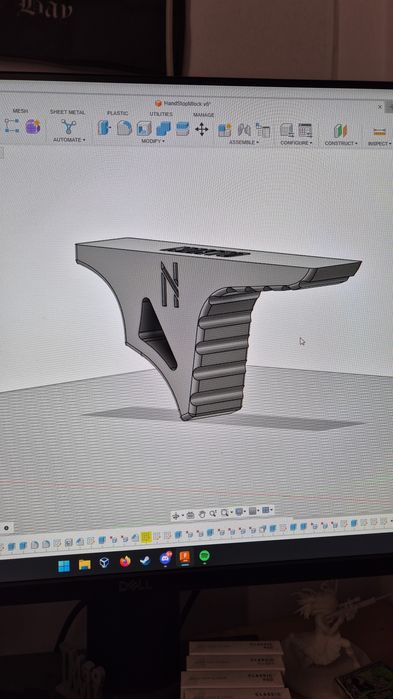This screenshot has width=393, height=699.
Task: Select the Offset Face tool icon
Action: [x=182, y=129]
